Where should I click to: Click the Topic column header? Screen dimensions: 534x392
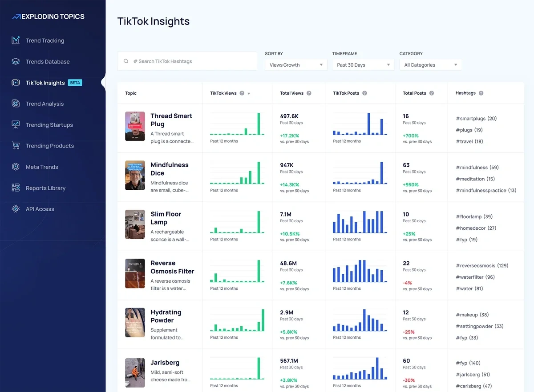130,93
